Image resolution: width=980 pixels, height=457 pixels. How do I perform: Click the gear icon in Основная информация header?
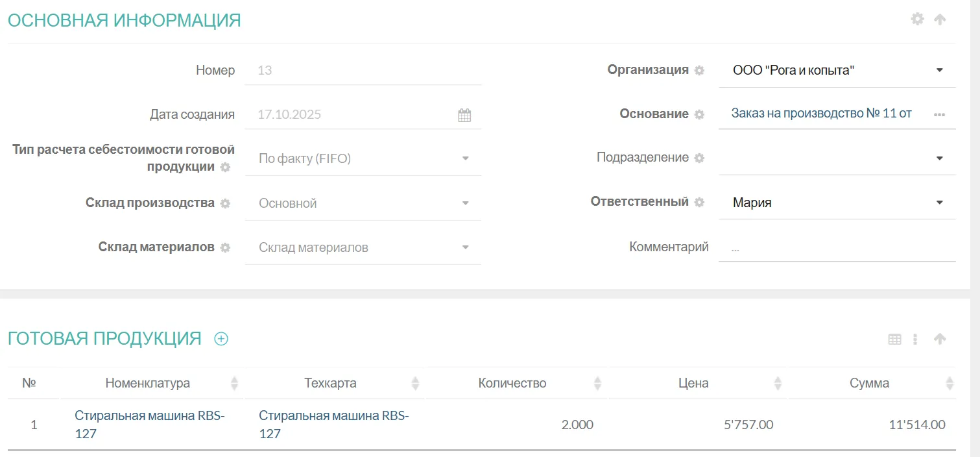(x=917, y=19)
